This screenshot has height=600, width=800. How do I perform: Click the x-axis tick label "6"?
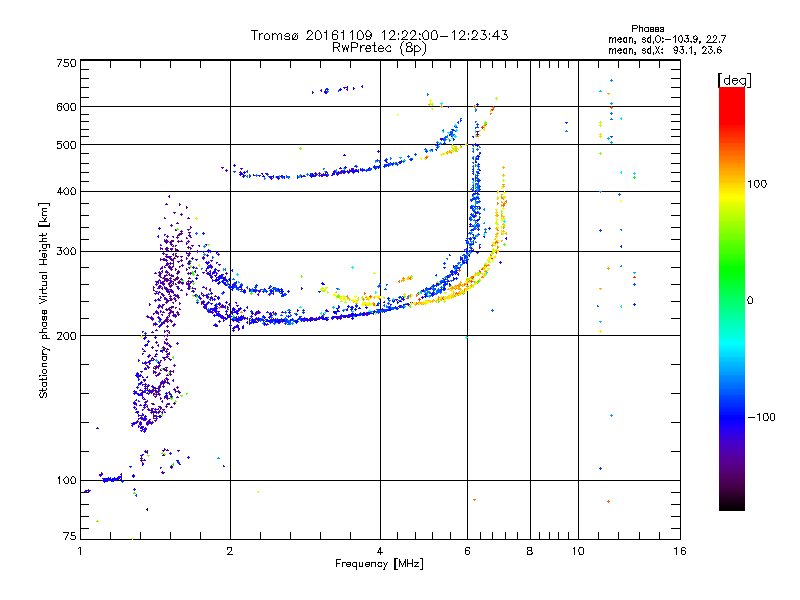pos(467,551)
